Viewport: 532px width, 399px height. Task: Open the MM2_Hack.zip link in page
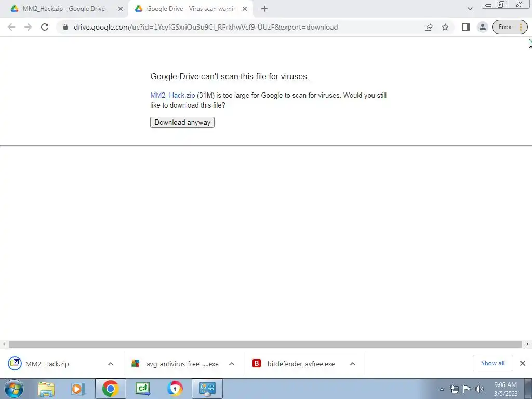pos(172,96)
